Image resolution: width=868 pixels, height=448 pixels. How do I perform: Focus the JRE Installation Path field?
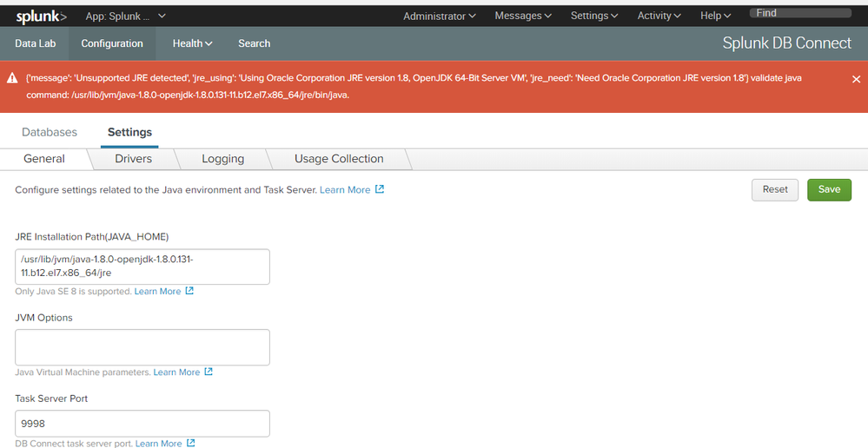coord(142,267)
